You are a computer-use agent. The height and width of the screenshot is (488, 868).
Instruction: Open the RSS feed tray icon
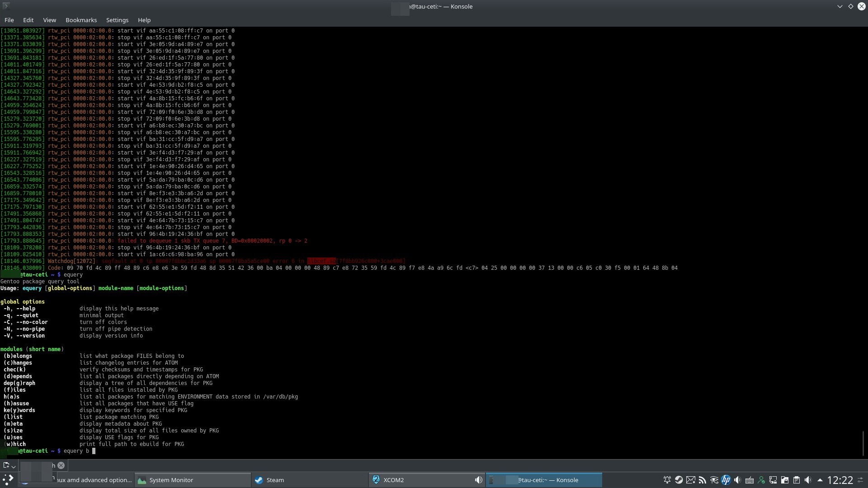[x=702, y=480]
